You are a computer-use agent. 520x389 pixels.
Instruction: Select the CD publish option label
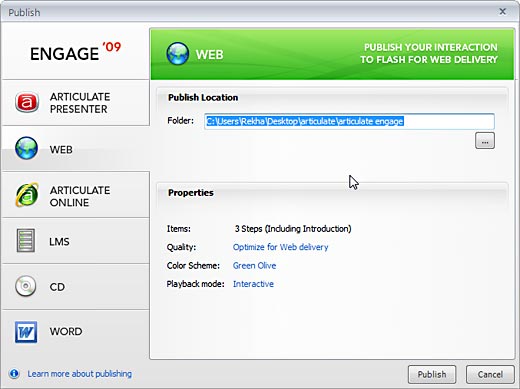coord(57,287)
